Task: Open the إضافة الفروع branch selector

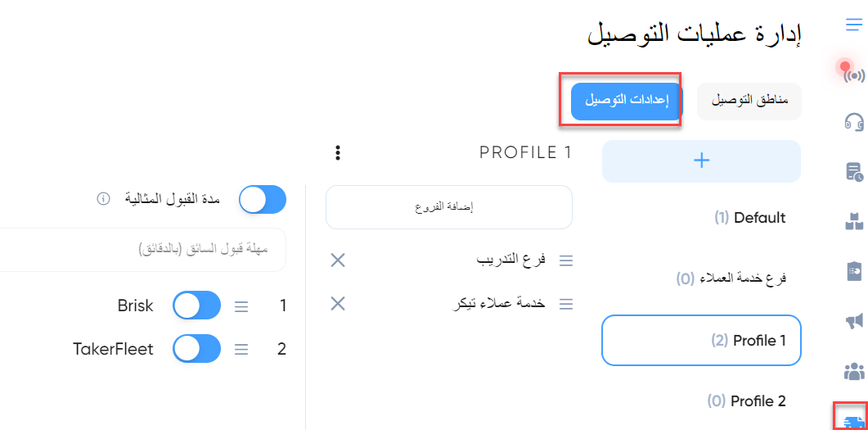Action: pos(449,207)
